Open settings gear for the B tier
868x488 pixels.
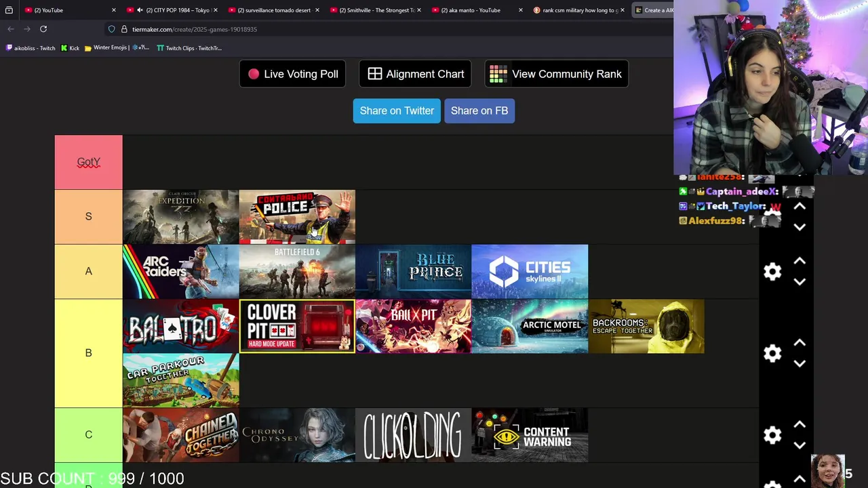pyautogui.click(x=772, y=353)
